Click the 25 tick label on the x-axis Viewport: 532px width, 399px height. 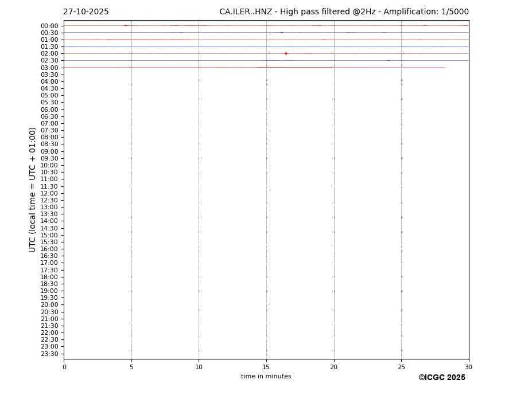[401, 367]
